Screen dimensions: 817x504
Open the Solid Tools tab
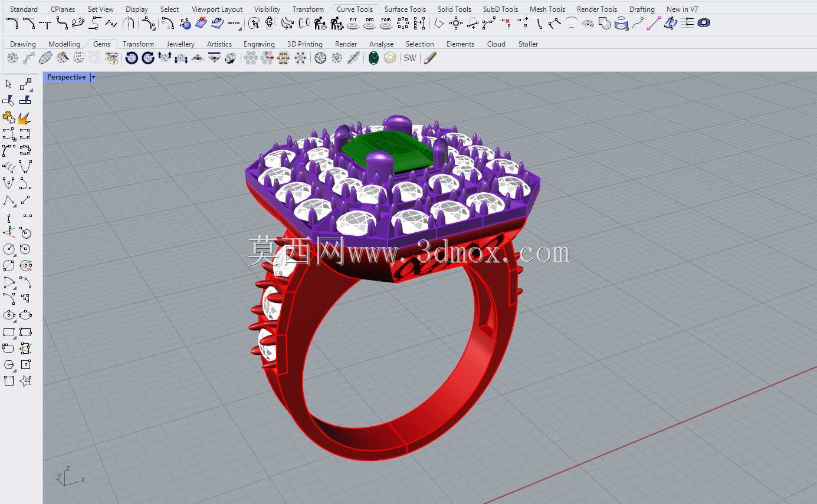pos(454,9)
